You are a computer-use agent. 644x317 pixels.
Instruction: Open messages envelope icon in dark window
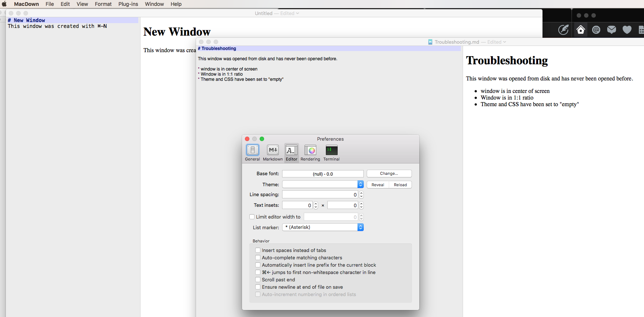click(x=612, y=30)
